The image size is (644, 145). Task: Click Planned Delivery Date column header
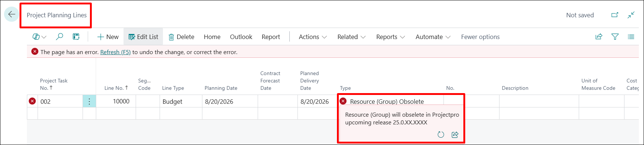coord(309,81)
